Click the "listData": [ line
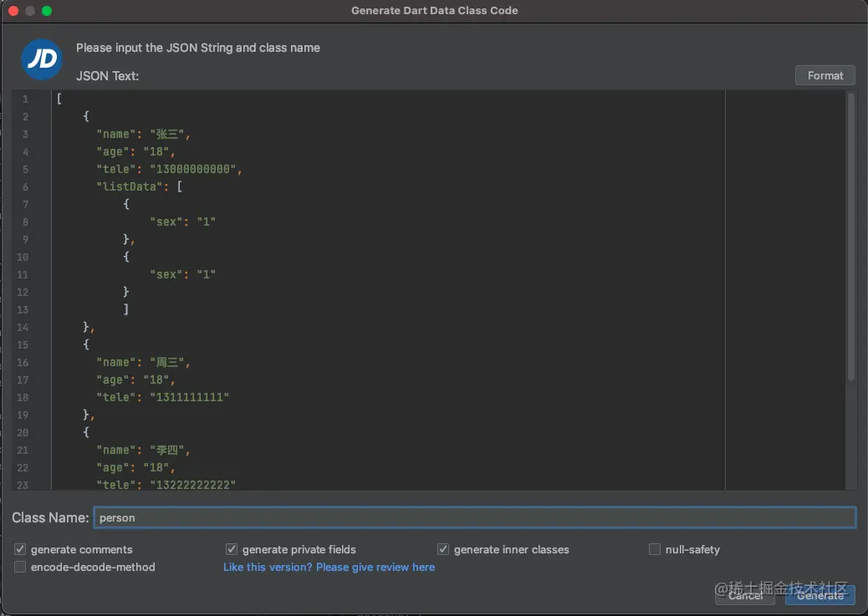The width and height of the screenshot is (868, 616). click(140, 186)
